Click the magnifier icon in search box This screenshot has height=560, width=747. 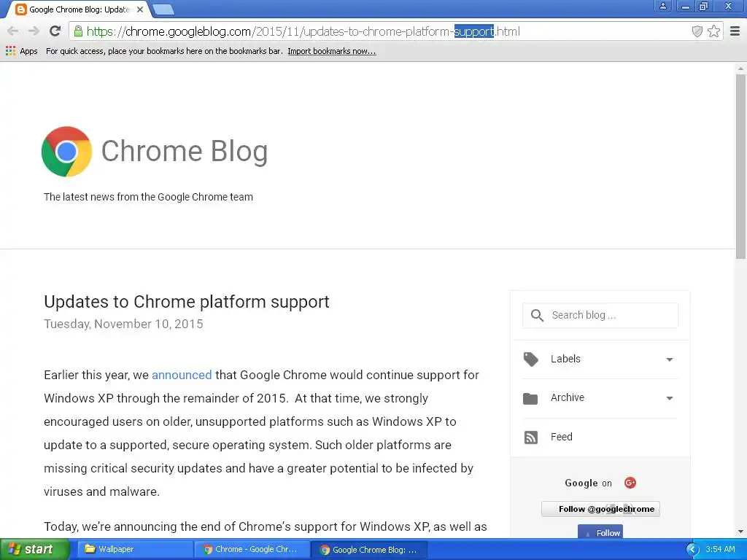coord(537,315)
